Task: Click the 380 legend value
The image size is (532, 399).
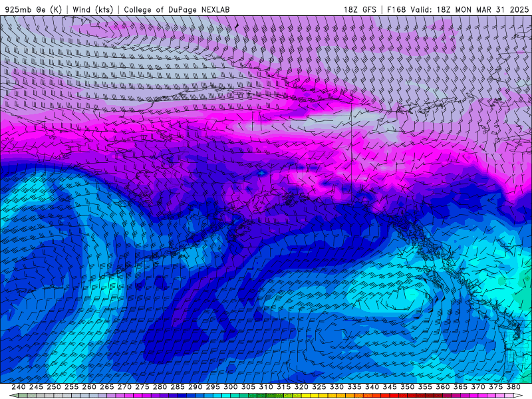Action: (x=513, y=387)
